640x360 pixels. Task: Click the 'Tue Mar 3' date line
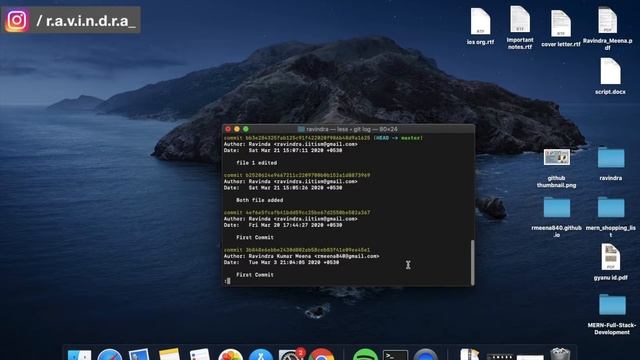click(x=281, y=262)
